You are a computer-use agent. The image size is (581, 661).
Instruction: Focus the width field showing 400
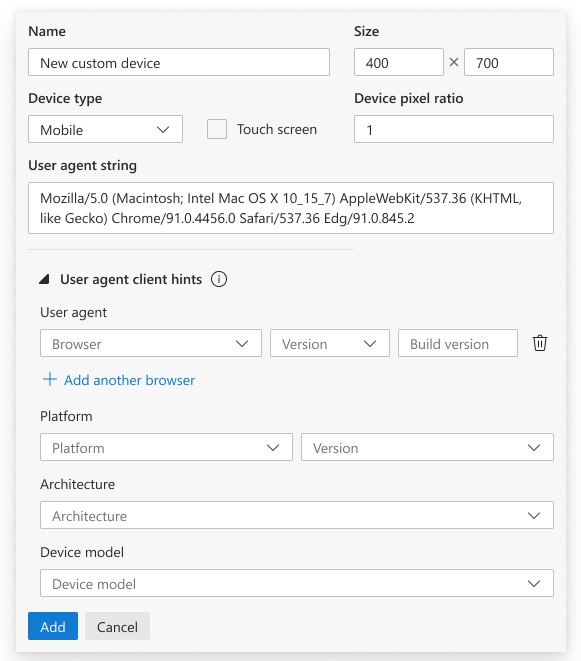[x=399, y=62]
